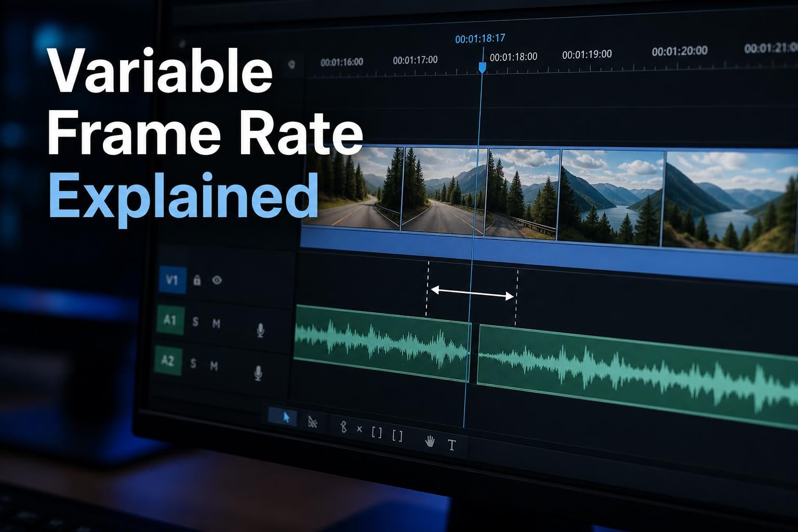
Task: Target the V1 track label
Action: click(x=172, y=280)
